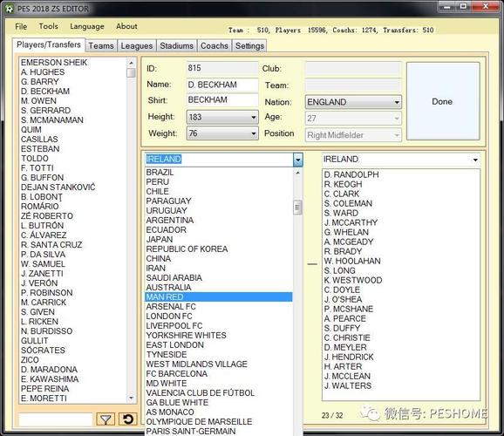504x436 pixels.
Task: Select SAUDI ARABIA in team list
Action: coord(219,278)
